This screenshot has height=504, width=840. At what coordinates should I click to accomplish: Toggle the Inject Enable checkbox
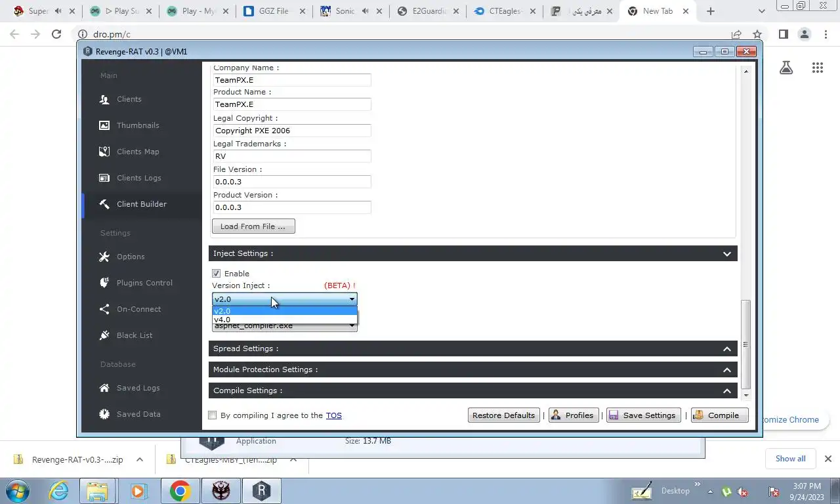pyautogui.click(x=216, y=273)
